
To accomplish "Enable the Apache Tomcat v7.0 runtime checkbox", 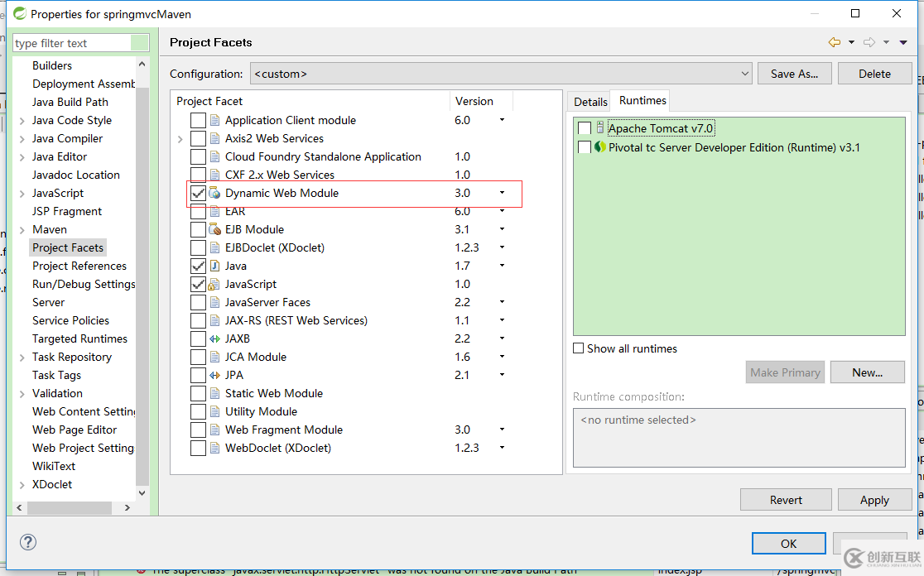I will [x=585, y=128].
